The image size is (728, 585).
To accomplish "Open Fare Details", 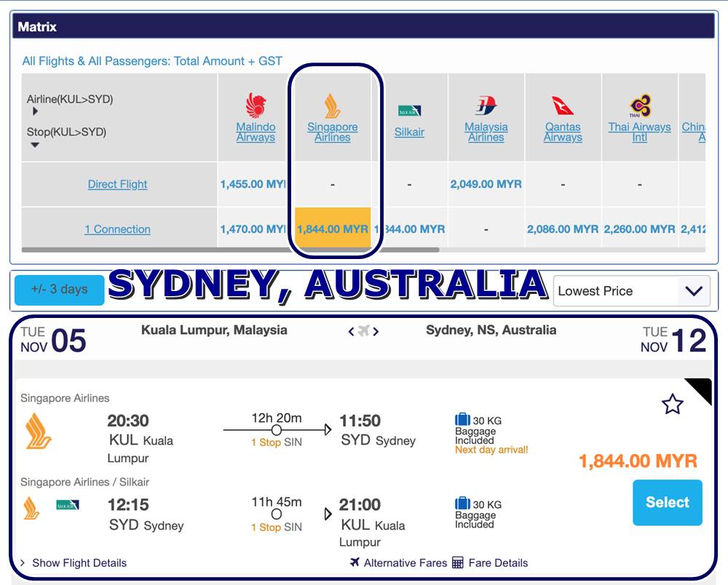I will [498, 562].
